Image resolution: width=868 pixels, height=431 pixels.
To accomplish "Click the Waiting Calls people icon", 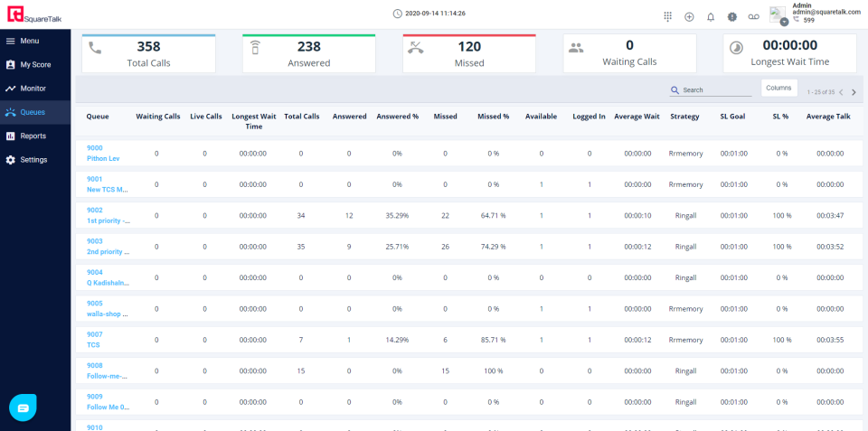I will 576,48.
